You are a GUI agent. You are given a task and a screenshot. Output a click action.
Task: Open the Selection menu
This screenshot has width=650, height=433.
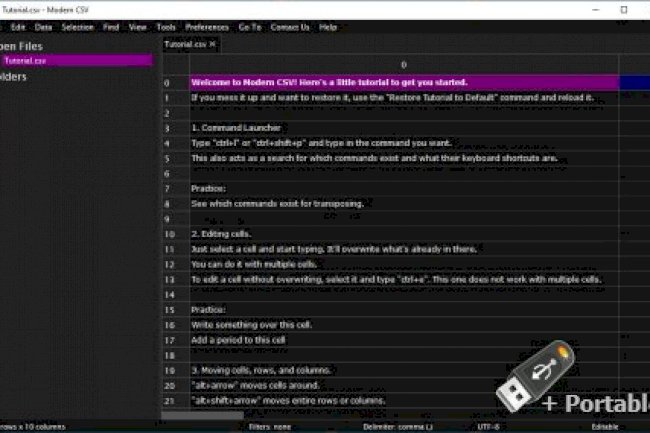tap(78, 27)
